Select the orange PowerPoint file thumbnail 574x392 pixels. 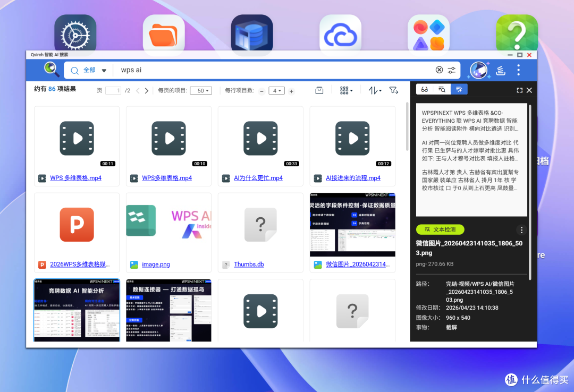click(x=77, y=225)
